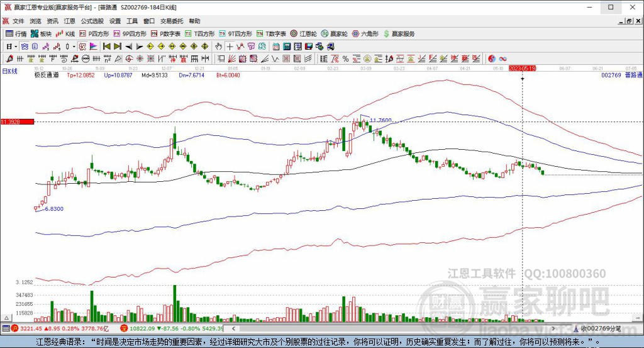
Task: Click the 极反通道 indicator label
Action: (47, 75)
